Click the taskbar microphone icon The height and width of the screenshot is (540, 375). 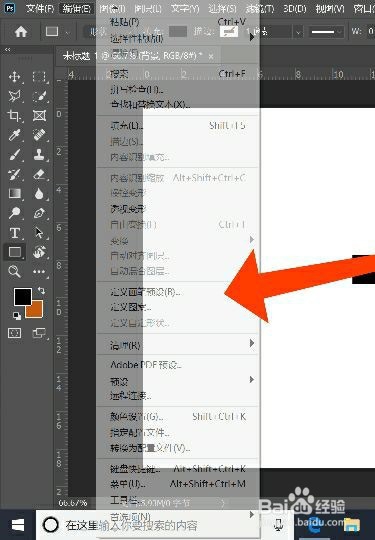tap(278, 525)
